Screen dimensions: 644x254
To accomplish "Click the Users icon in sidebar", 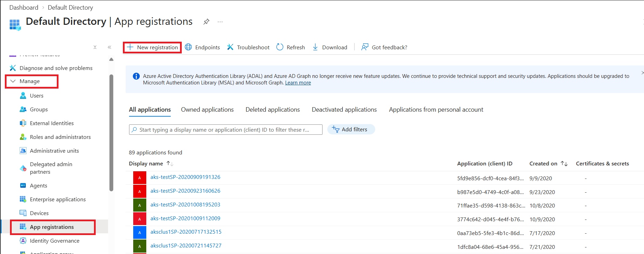I will tap(23, 95).
